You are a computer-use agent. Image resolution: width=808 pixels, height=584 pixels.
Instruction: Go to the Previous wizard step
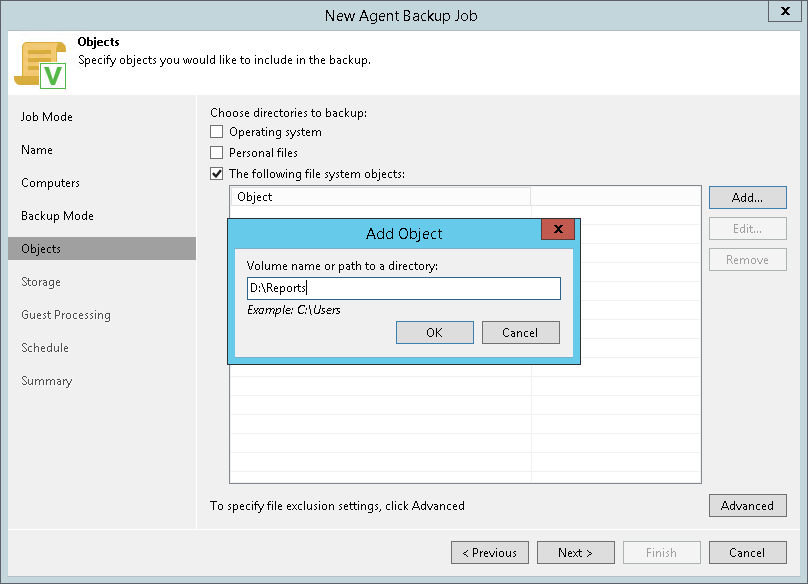(x=490, y=553)
